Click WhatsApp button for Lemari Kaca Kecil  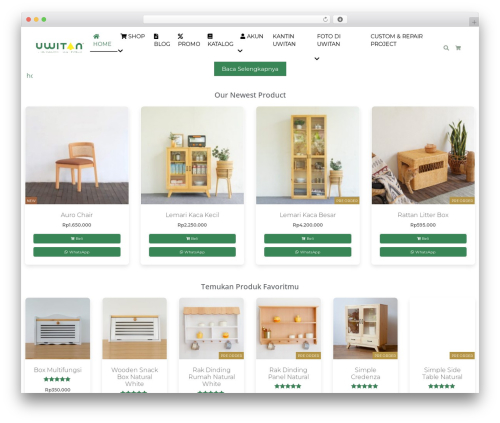point(192,252)
